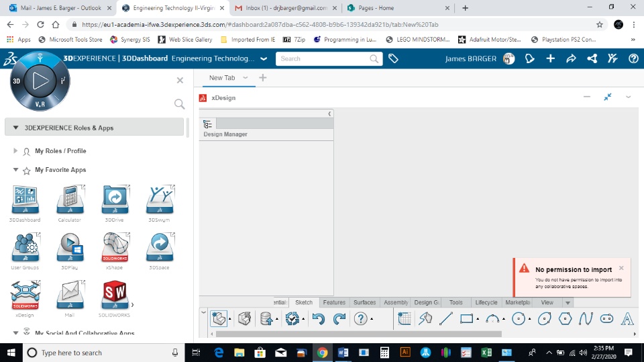Restore the xDesign widget size
Screen dimensions: 644x362
tap(608, 97)
